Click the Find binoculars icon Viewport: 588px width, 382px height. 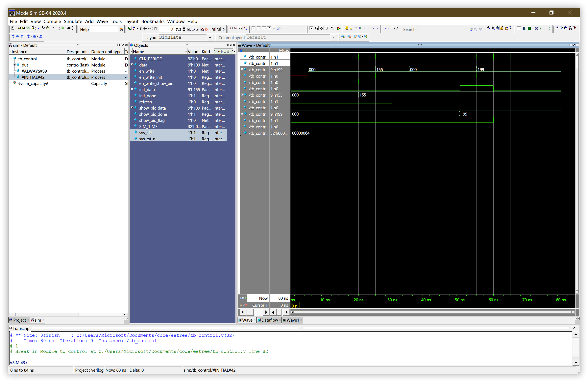[x=69, y=28]
